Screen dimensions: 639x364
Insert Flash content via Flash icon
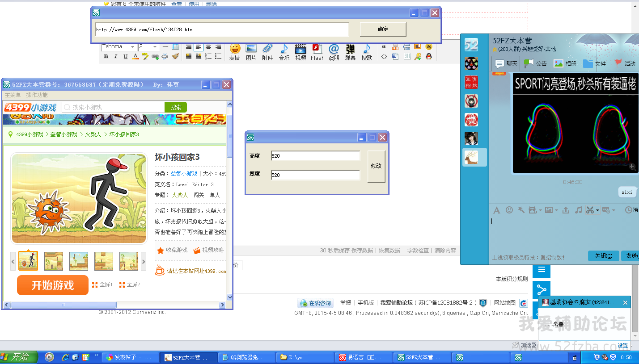coord(317,52)
